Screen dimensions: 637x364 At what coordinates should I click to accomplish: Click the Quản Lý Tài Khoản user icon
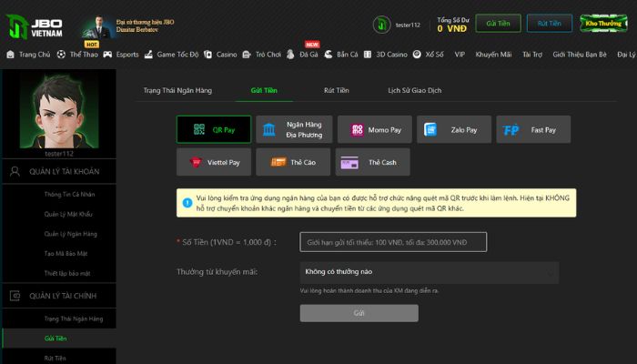tap(15, 171)
